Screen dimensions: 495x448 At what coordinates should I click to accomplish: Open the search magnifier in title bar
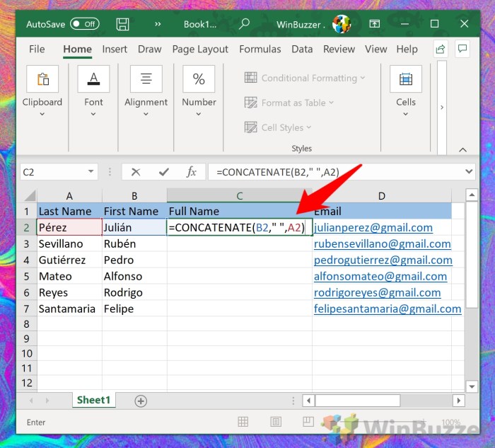(244, 24)
